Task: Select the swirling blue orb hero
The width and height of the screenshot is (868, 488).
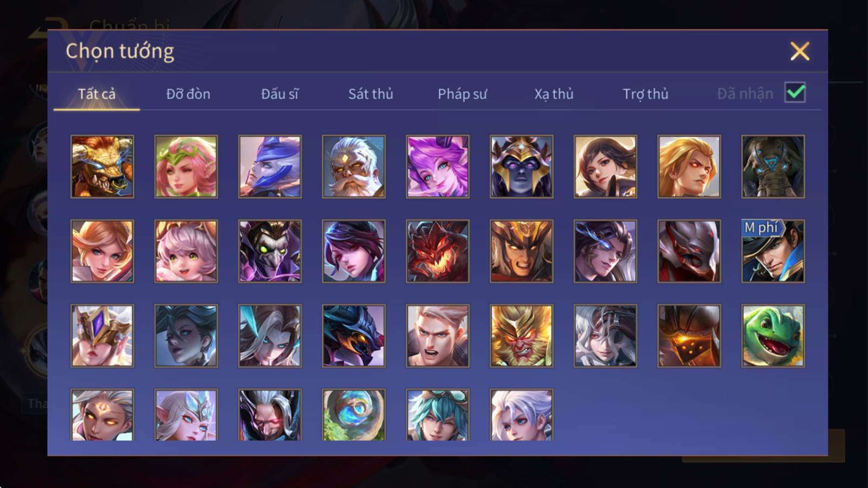Action: 353,415
